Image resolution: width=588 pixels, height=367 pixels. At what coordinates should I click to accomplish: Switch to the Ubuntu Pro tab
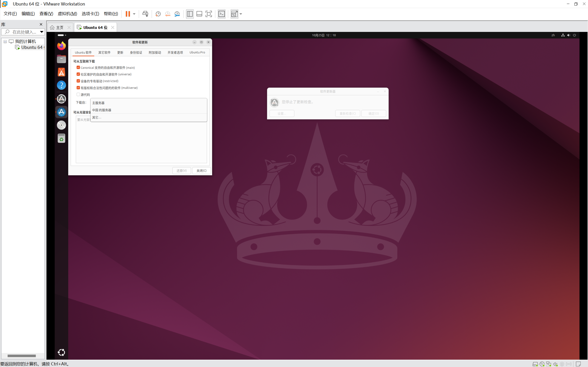(197, 52)
